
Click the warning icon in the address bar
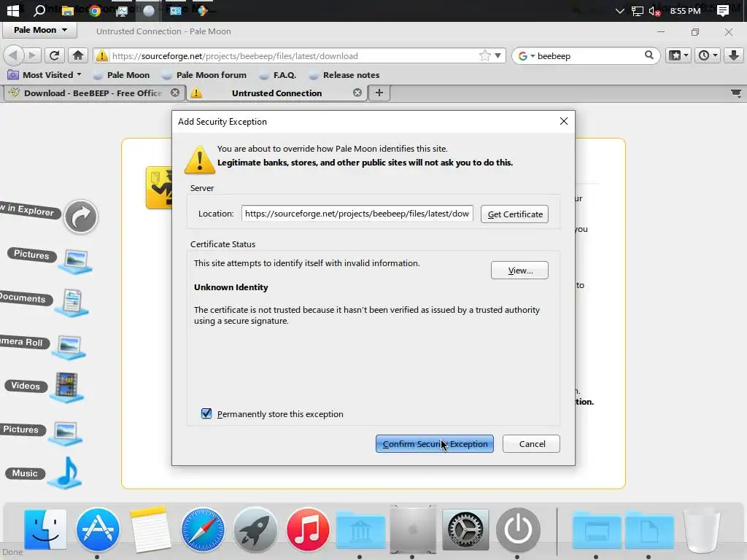pyautogui.click(x=101, y=55)
